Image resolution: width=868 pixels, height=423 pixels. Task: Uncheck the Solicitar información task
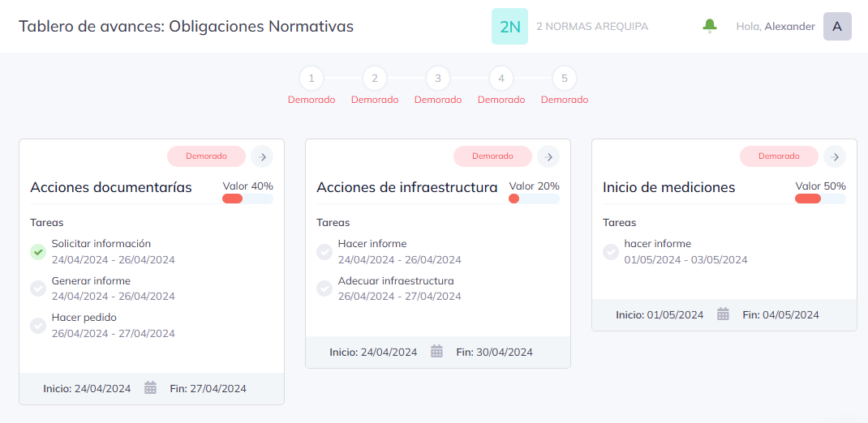pyautogui.click(x=37, y=251)
